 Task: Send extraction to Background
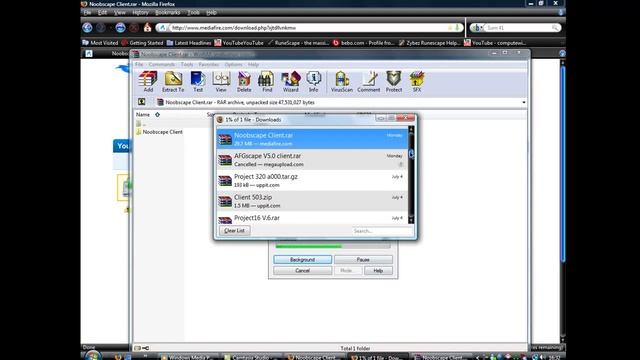[x=302, y=260]
